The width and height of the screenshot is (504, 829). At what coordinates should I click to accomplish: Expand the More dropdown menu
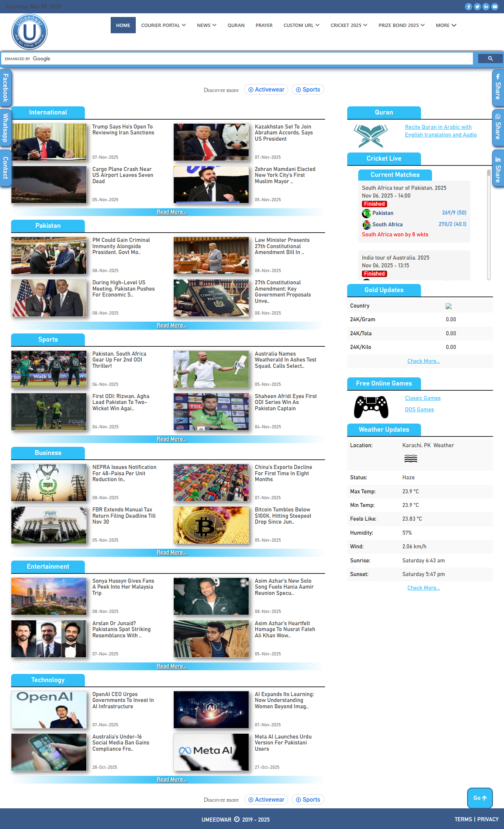tap(446, 25)
